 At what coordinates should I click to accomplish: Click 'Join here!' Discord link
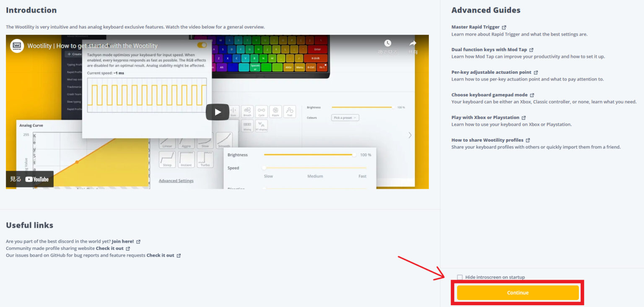(123, 242)
